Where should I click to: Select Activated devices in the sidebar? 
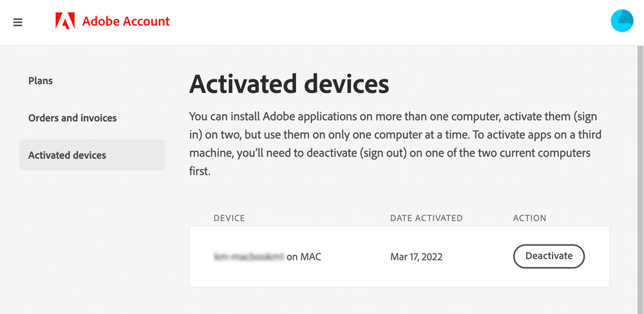[x=92, y=155]
